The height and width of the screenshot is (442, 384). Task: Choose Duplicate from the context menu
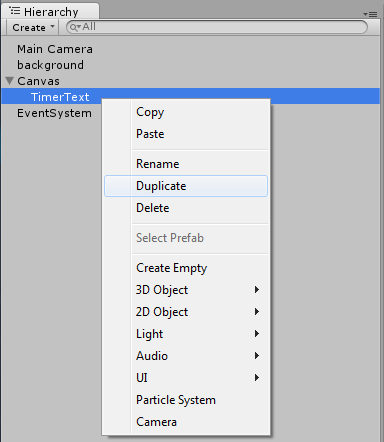(x=186, y=186)
